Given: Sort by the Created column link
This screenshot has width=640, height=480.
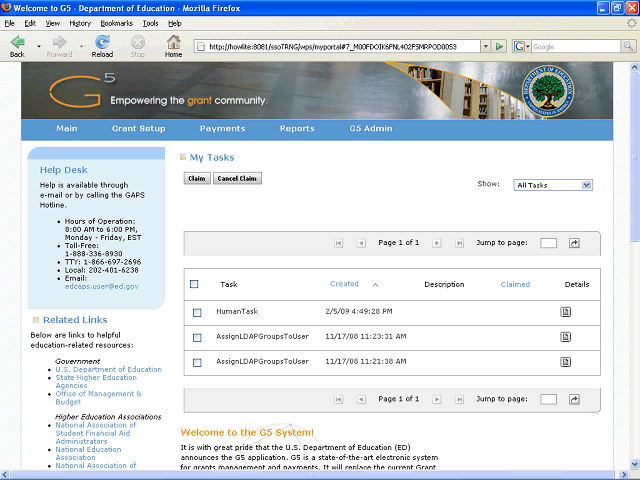Looking at the screenshot, I should [344, 284].
